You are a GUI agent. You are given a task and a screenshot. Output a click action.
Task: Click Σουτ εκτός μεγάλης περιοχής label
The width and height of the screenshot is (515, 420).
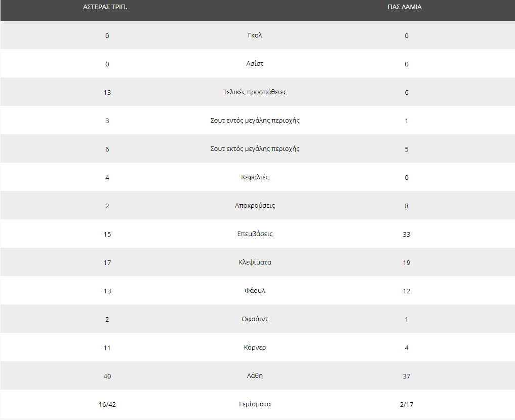coord(255,148)
